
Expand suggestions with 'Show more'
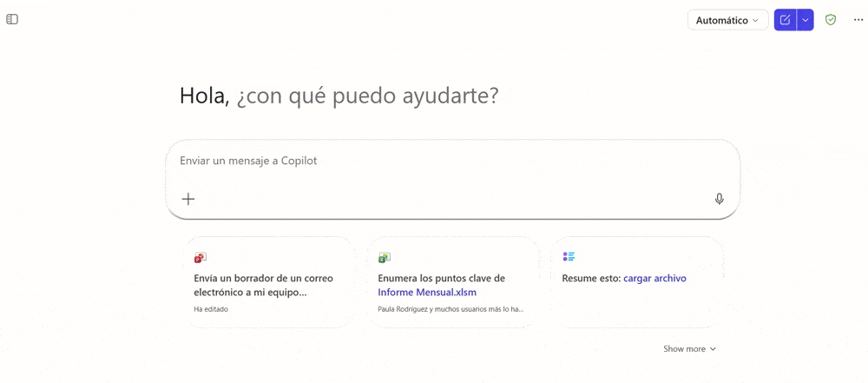coord(689,349)
